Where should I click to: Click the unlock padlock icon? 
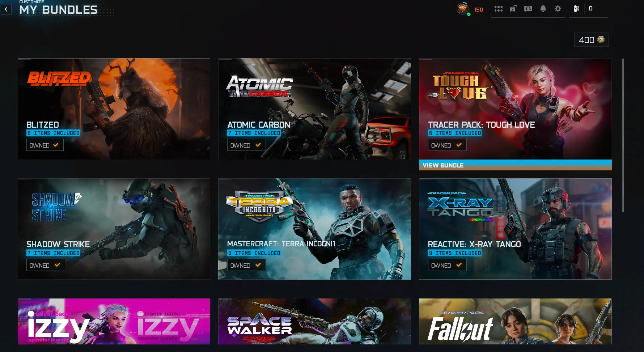pos(513,9)
